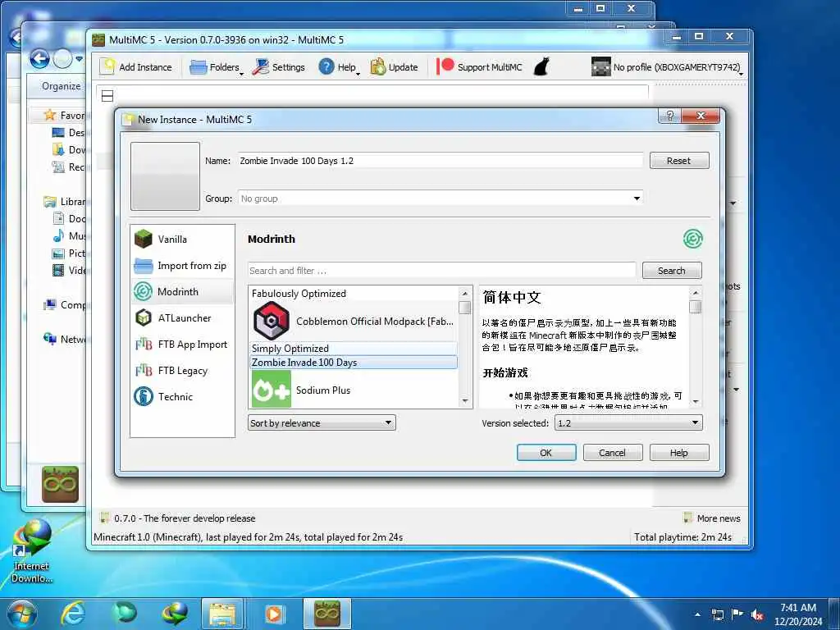Select Simply Optimized modpack

[354, 348]
